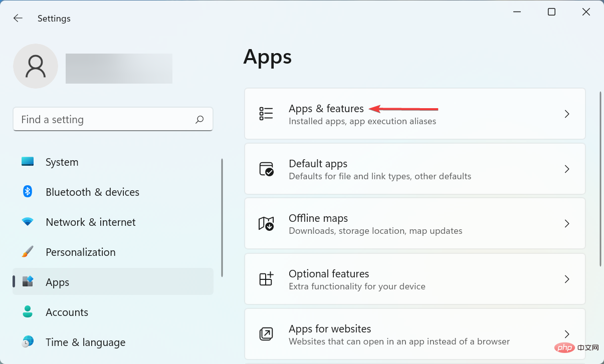Expand the Offline maps row chevron
Screen dimensions: 604x364
click(567, 224)
